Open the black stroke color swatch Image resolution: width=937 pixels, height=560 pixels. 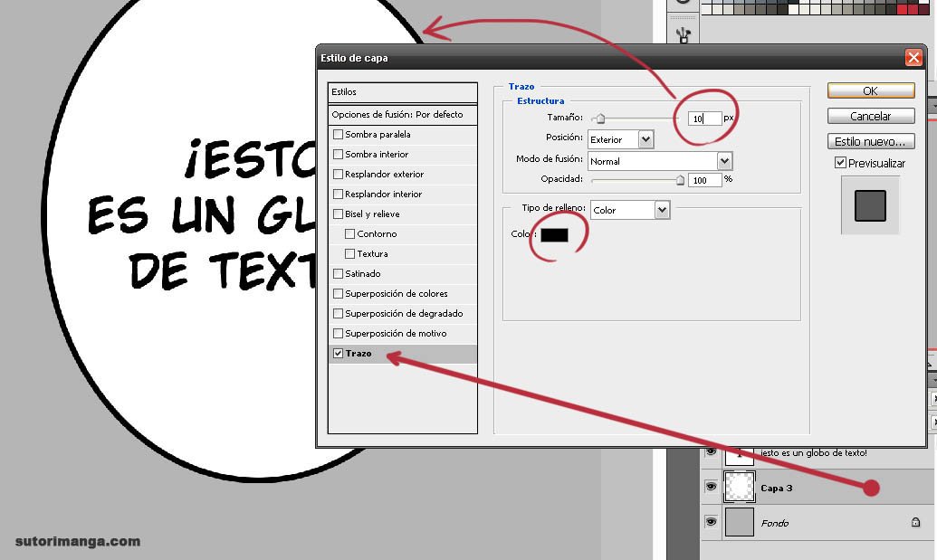pos(554,235)
